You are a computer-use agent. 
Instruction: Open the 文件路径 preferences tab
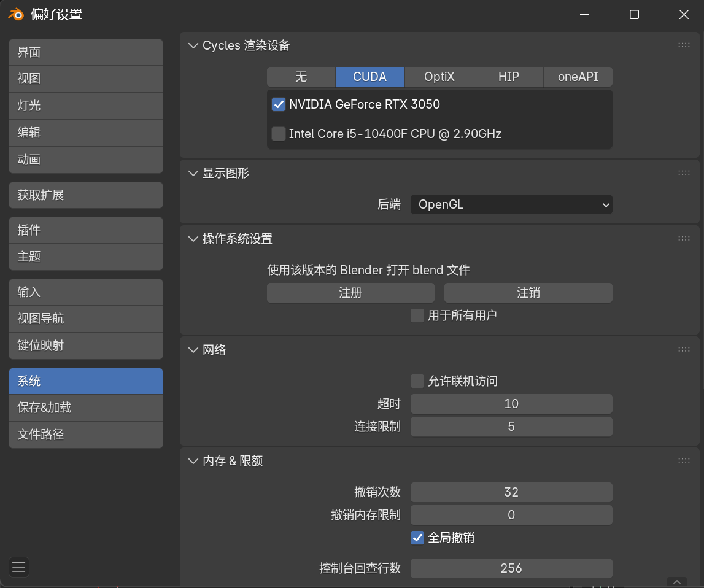tap(86, 435)
